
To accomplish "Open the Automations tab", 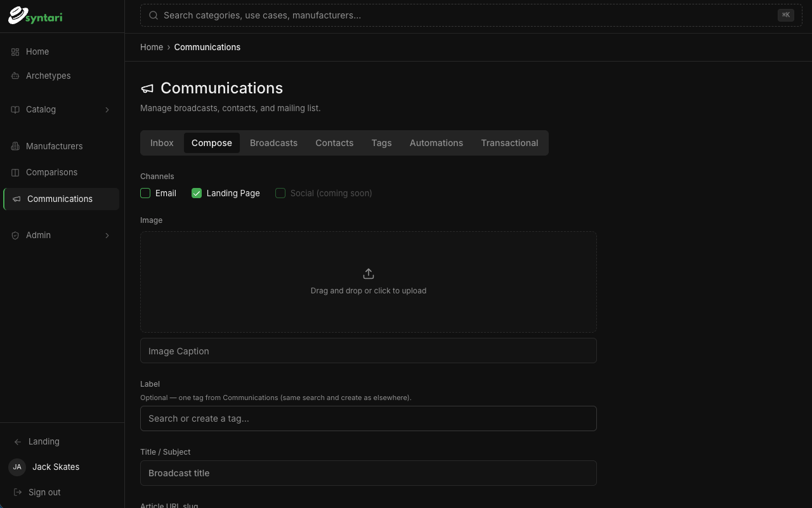I will [x=436, y=143].
